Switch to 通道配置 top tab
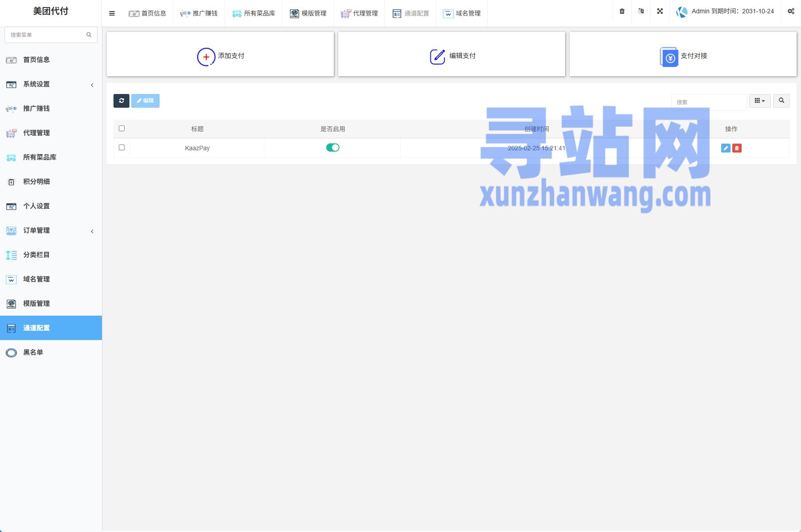Image resolution: width=801 pixels, height=532 pixels. pos(410,13)
